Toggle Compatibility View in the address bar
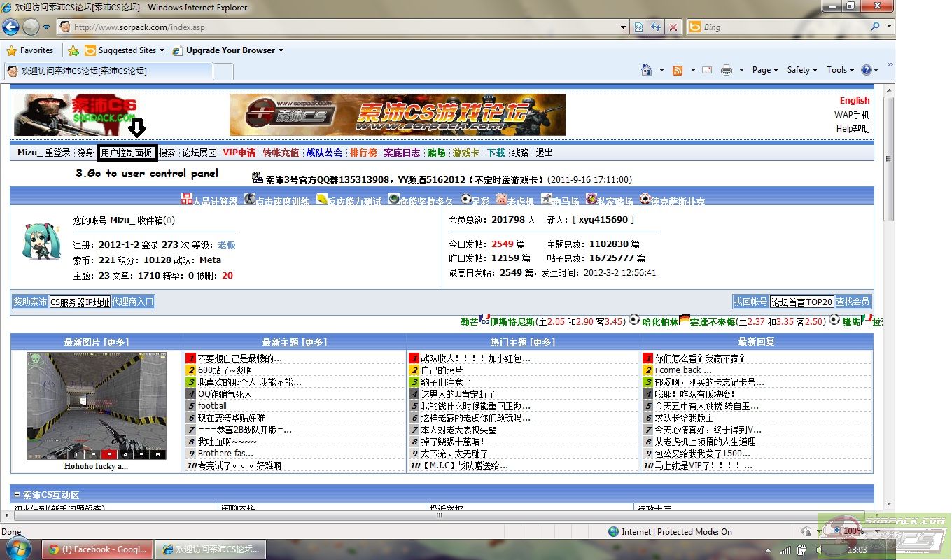 (638, 27)
